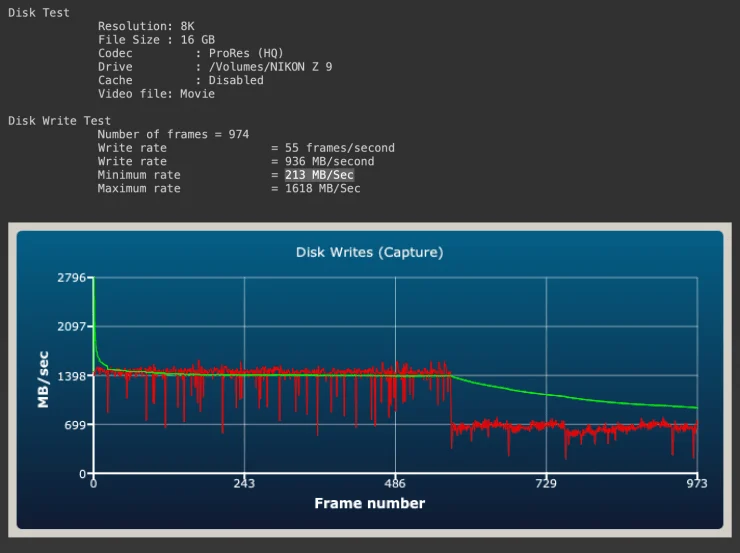Click the Frame number axis label
740x553 pixels.
tap(370, 503)
